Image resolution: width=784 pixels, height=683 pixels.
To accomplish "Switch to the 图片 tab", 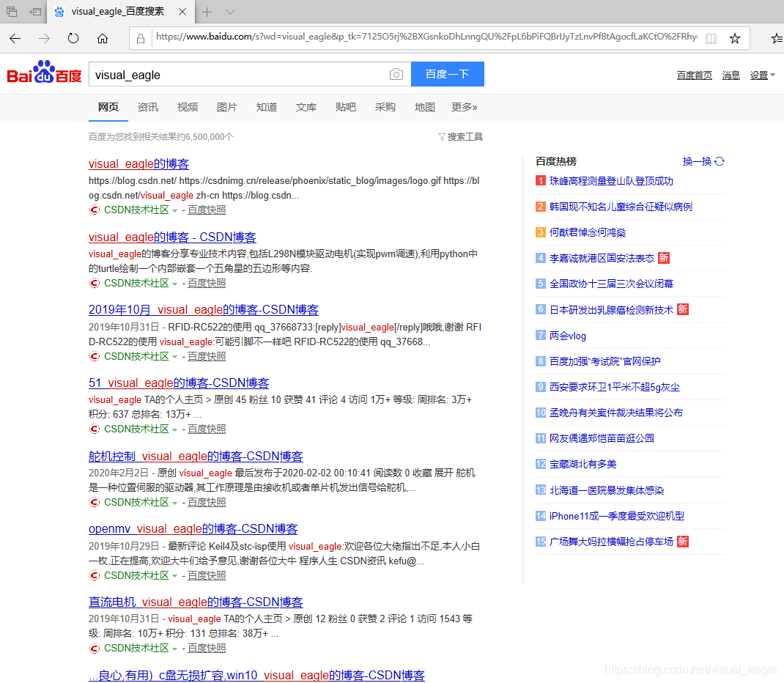I will coord(227,107).
